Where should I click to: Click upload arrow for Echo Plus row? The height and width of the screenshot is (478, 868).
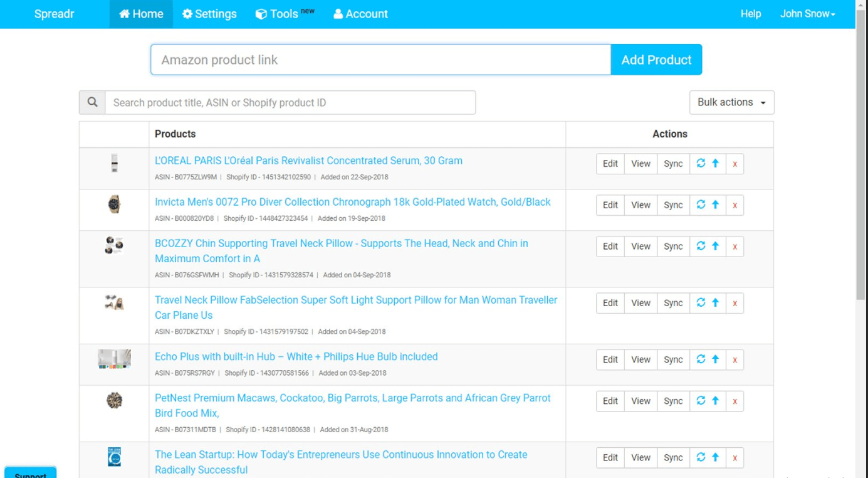[x=715, y=359]
